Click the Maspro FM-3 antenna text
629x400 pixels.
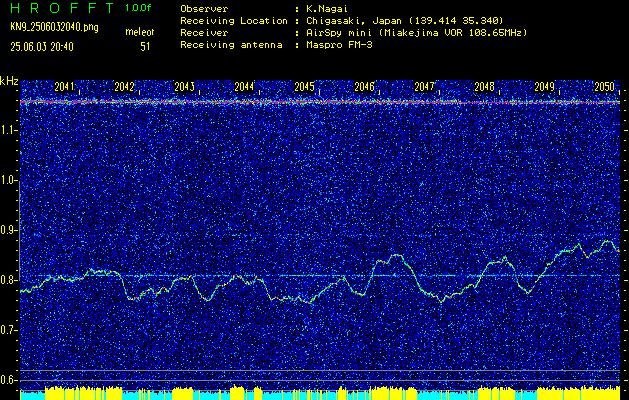point(339,45)
